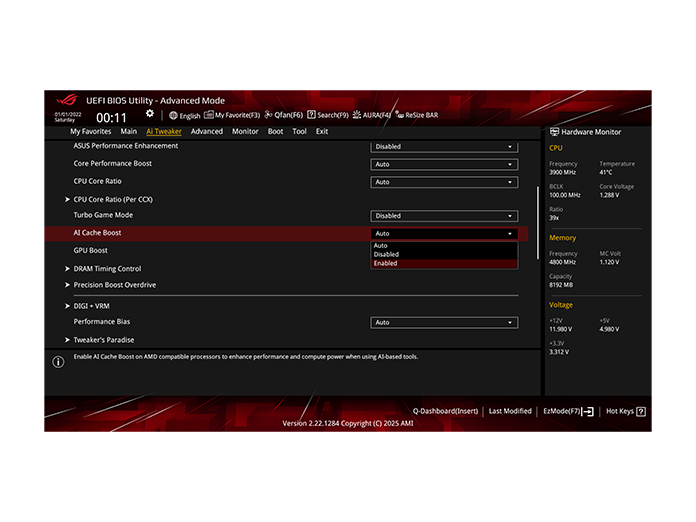Select the Ai Tweaker tab
Screen dimensions: 696x522
click(164, 131)
